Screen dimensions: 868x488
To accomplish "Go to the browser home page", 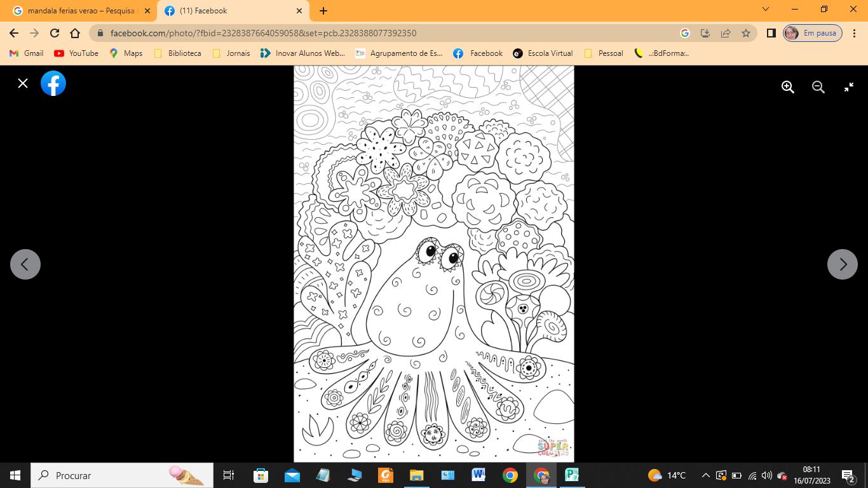I will [75, 33].
